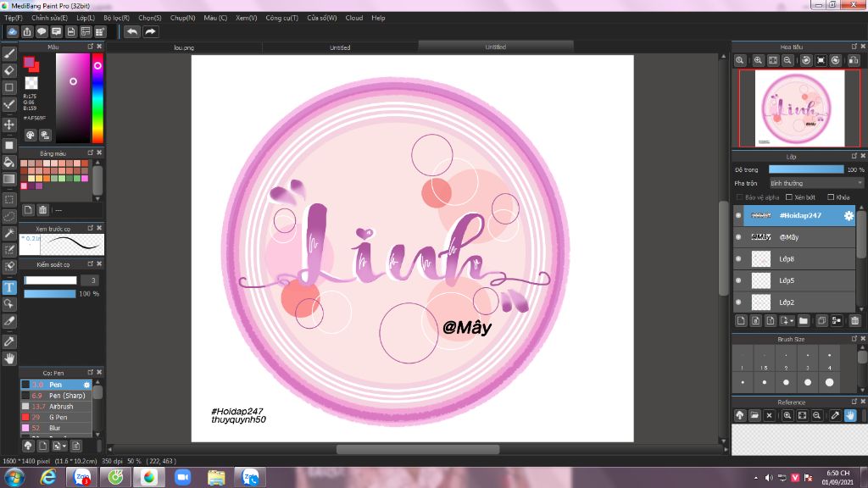
Task: Click the navigator thumbnail preview
Action: (799, 108)
